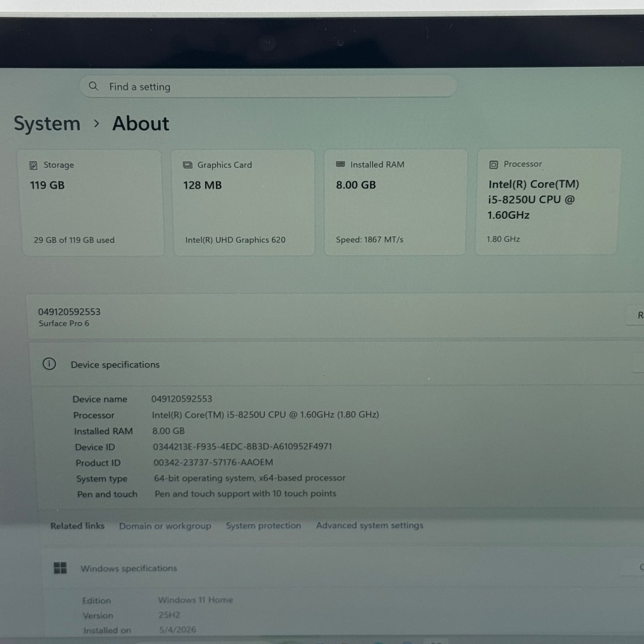Click 'Intel(R) UHD Graphics 620' text
This screenshot has height=644, width=644.
tap(235, 240)
